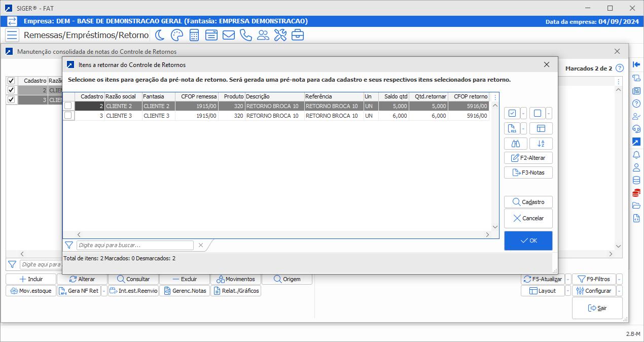Open the calculator icon in the toolbar
644x342 pixels.
tap(195, 36)
